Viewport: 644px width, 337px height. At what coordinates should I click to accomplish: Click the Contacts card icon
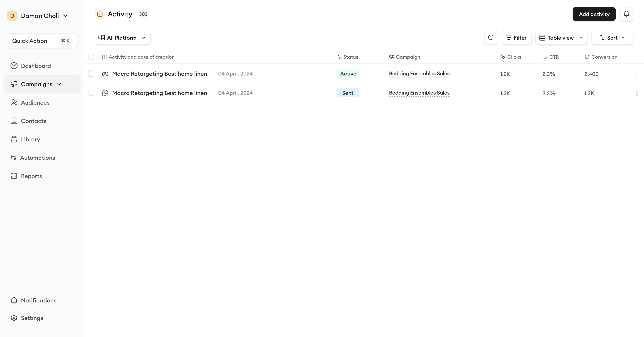[14, 121]
